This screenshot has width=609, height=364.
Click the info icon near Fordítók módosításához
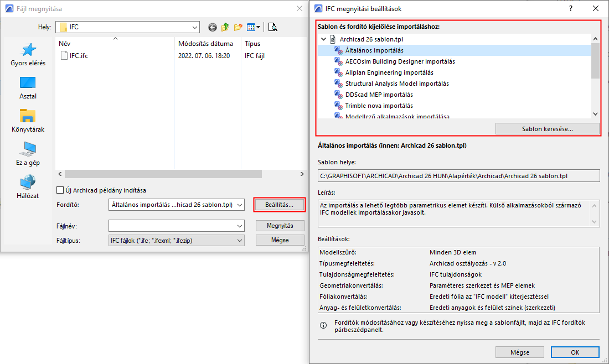[323, 325]
